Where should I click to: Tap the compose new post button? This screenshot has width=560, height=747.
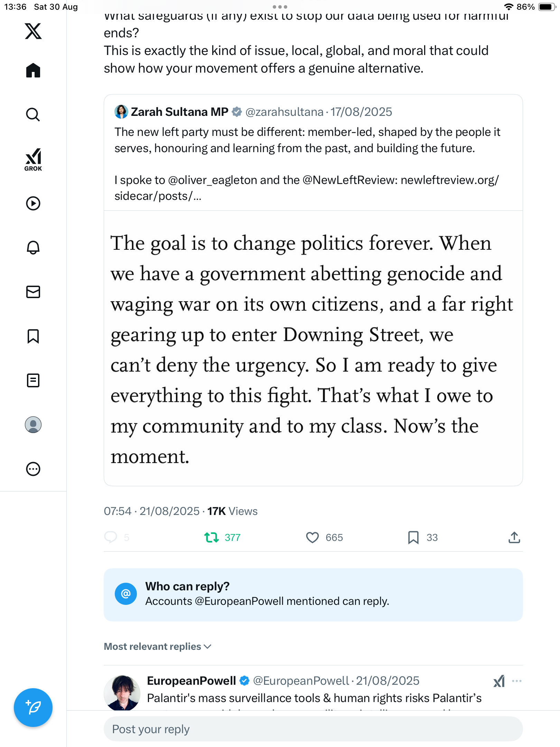point(33,708)
